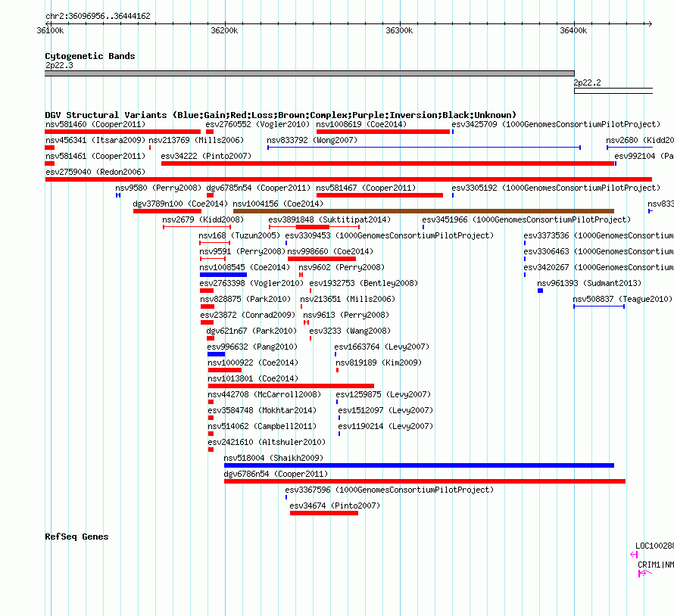Viewport: 674px width, 616px height.
Task: Click the gray 2p22.3 cytogenetic band
Action: point(310,73)
